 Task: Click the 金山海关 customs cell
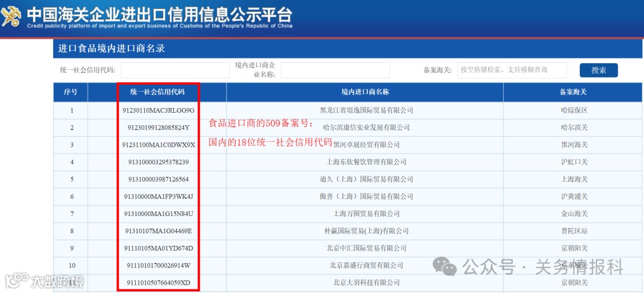coord(574,214)
